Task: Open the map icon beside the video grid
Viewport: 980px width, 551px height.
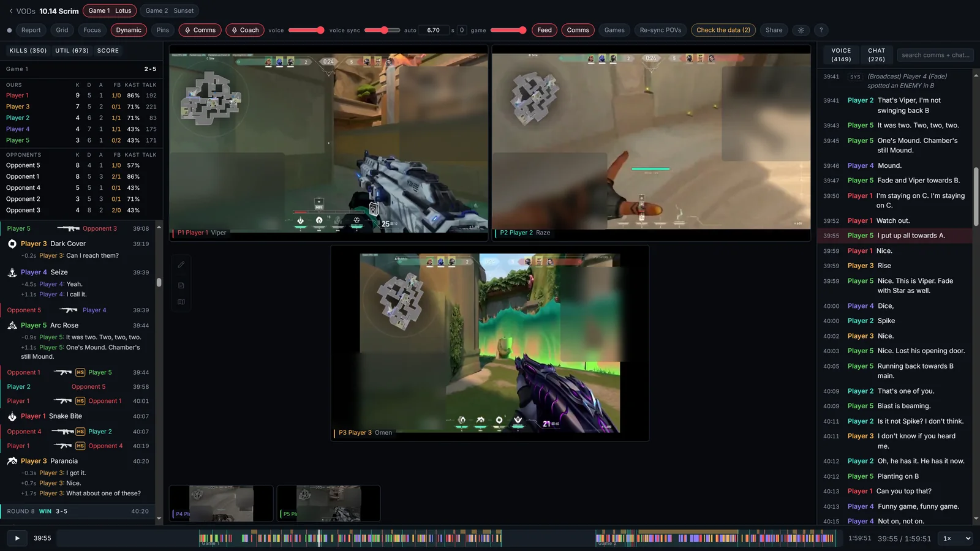Action: point(181,302)
